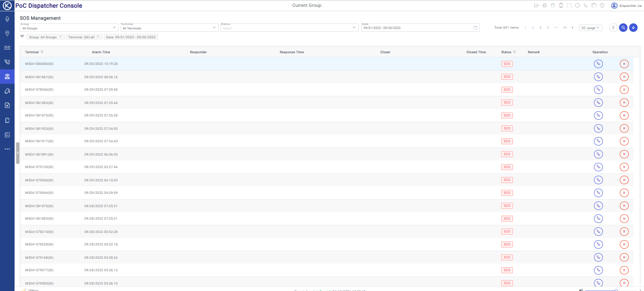Click the Alarm Time column header
The width and height of the screenshot is (644, 291).
pos(101,52)
